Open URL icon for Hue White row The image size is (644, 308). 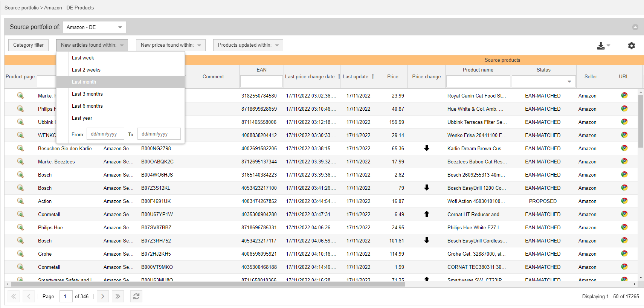click(x=624, y=108)
